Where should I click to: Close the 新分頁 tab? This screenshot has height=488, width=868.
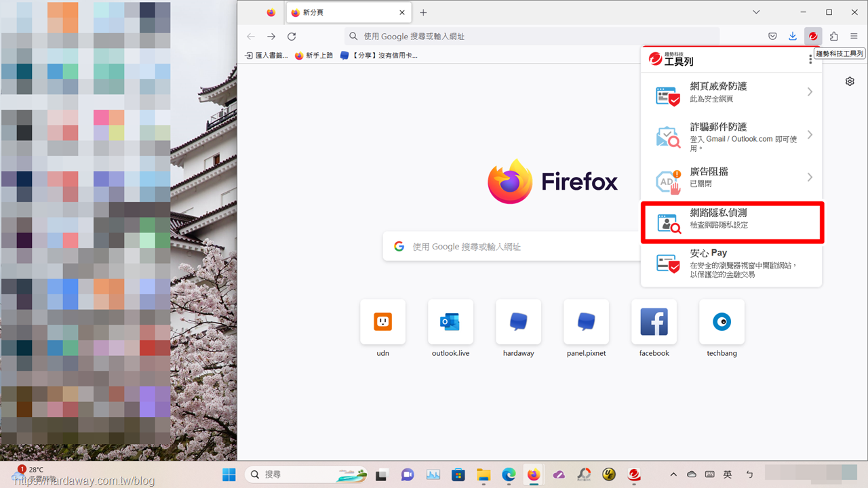point(402,12)
